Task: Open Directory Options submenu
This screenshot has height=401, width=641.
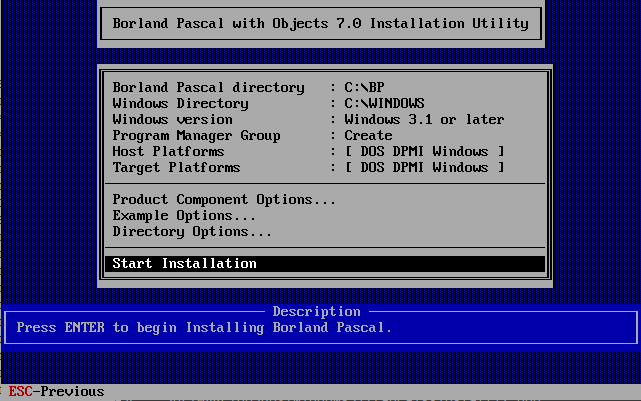Action: [192, 232]
